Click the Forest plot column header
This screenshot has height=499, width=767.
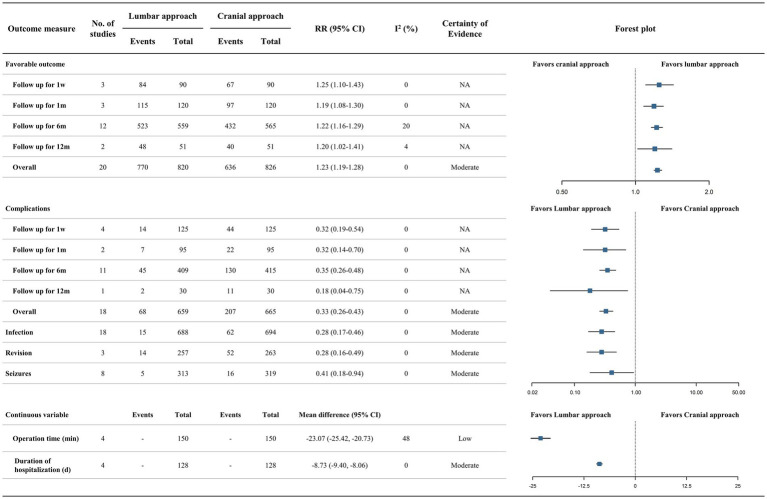coord(635,29)
